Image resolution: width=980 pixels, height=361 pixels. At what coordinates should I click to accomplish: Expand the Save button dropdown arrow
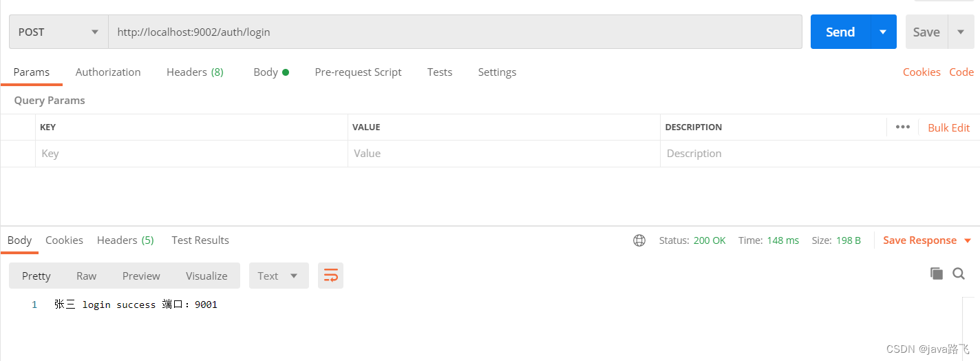(x=961, y=32)
